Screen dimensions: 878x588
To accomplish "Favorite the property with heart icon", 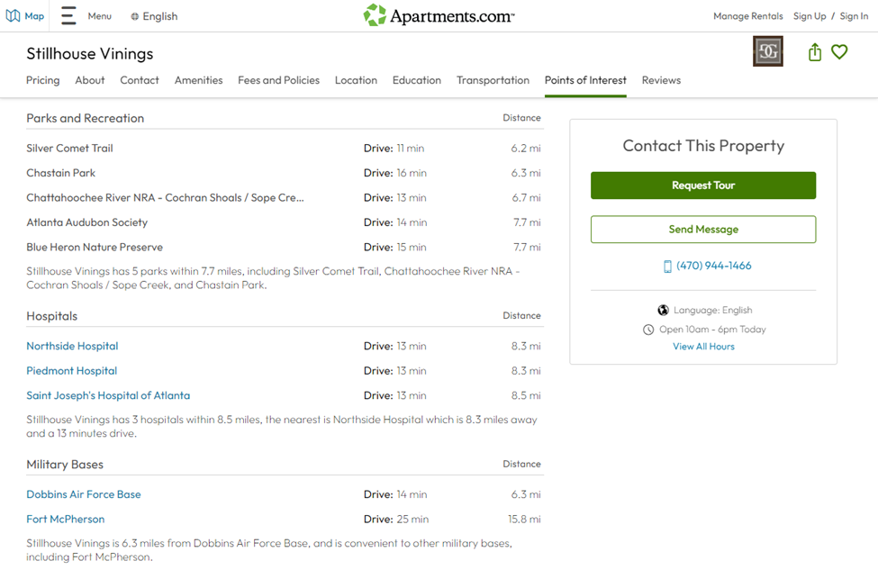I will point(839,52).
